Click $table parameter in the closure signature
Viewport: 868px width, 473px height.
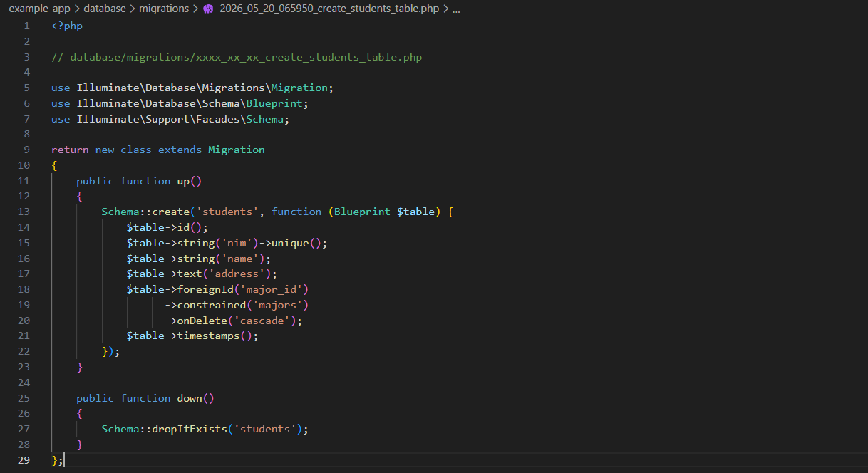click(415, 212)
